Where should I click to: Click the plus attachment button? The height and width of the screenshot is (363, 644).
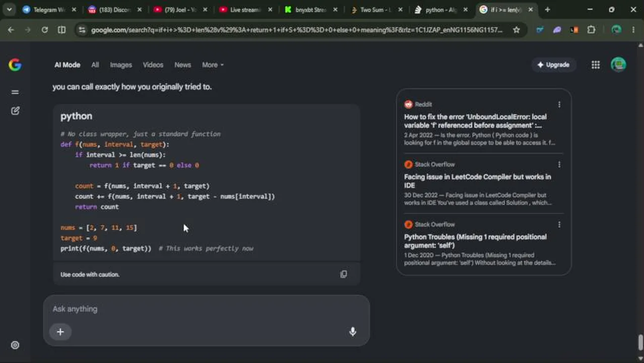tap(60, 332)
